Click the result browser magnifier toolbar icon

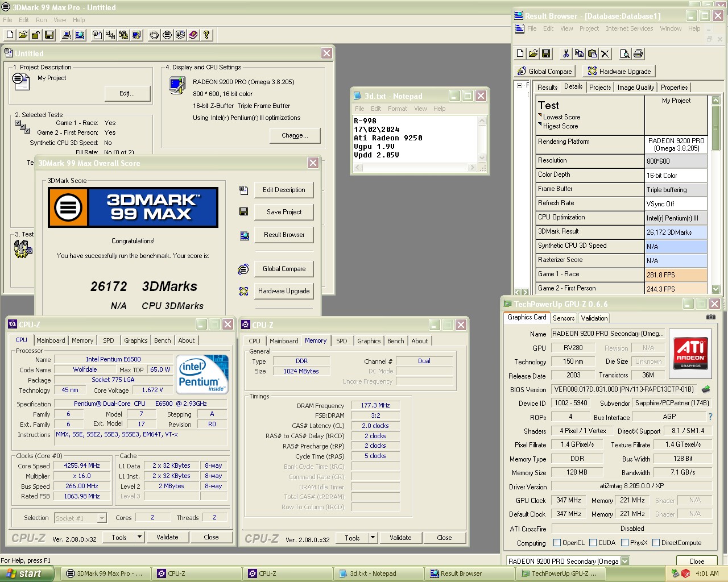click(x=80, y=35)
